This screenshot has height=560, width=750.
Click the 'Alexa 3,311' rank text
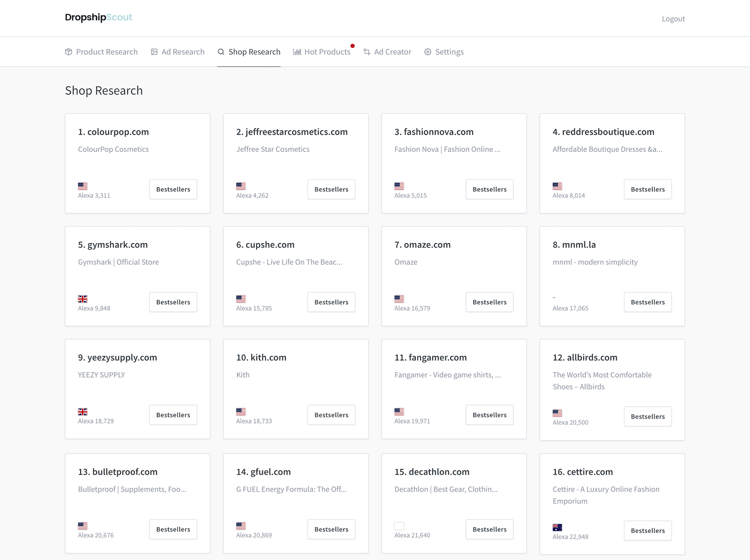(94, 196)
